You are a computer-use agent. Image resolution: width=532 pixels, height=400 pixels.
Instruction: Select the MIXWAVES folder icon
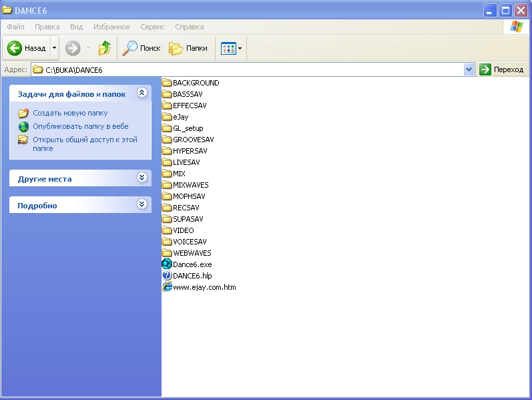tap(167, 185)
